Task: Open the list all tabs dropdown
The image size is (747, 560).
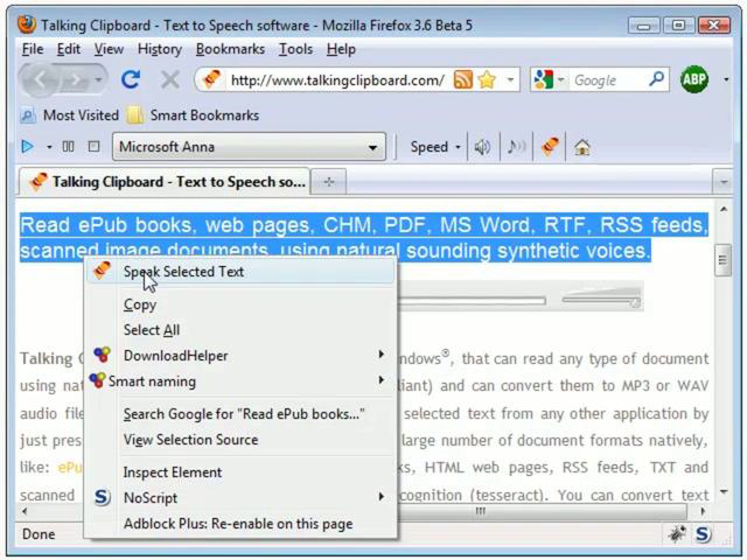Action: pyautogui.click(x=723, y=182)
